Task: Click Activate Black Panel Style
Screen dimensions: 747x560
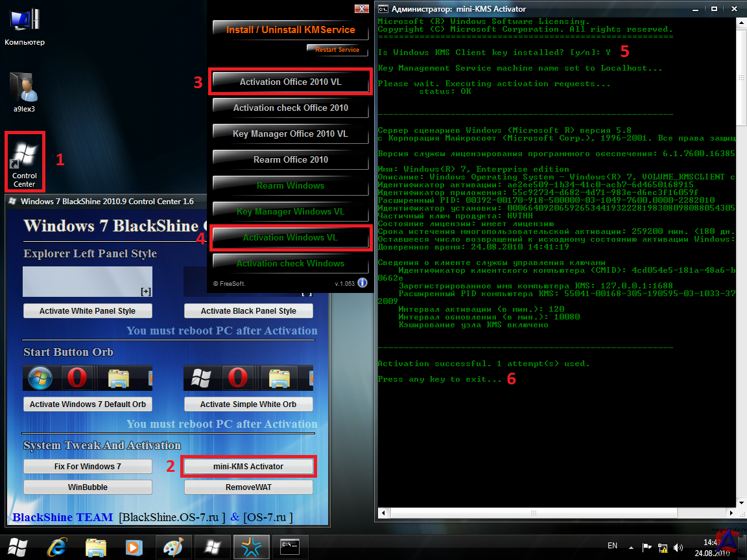Action: click(x=248, y=311)
